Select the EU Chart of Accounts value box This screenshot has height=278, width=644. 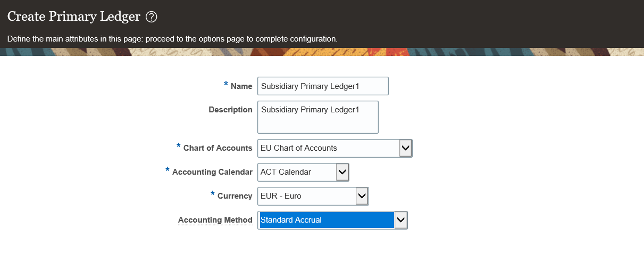(x=328, y=148)
